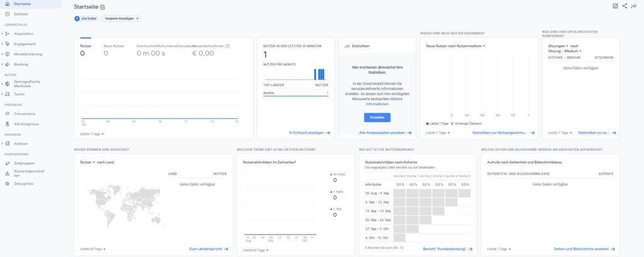Click the blue bars in Nutzer pro Minute chart

319,74
